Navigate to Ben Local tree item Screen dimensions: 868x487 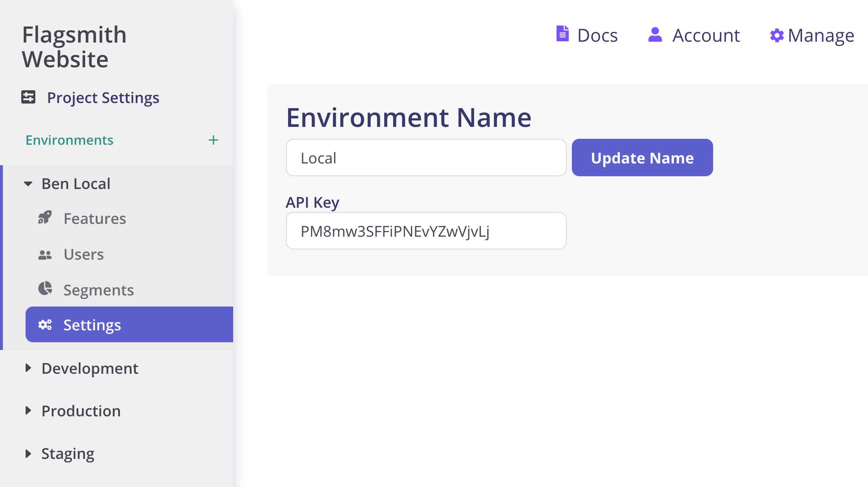click(x=76, y=183)
